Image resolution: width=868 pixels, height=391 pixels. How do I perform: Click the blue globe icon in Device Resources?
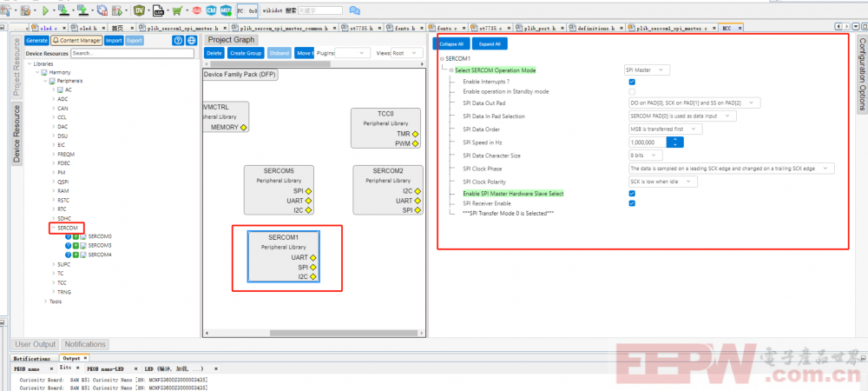pyautogui.click(x=191, y=41)
